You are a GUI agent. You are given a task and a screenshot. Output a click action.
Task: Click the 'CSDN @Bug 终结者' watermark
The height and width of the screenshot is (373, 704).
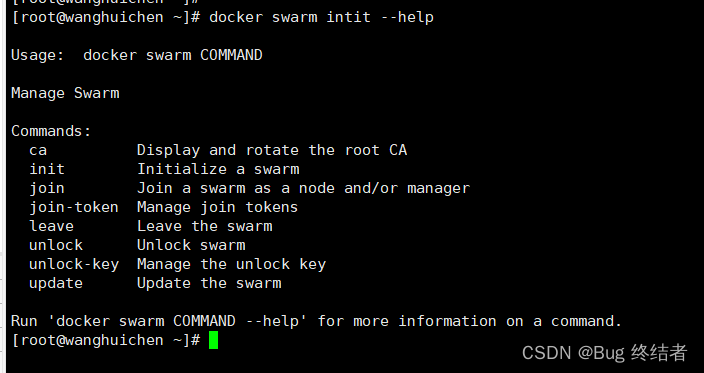605,353
